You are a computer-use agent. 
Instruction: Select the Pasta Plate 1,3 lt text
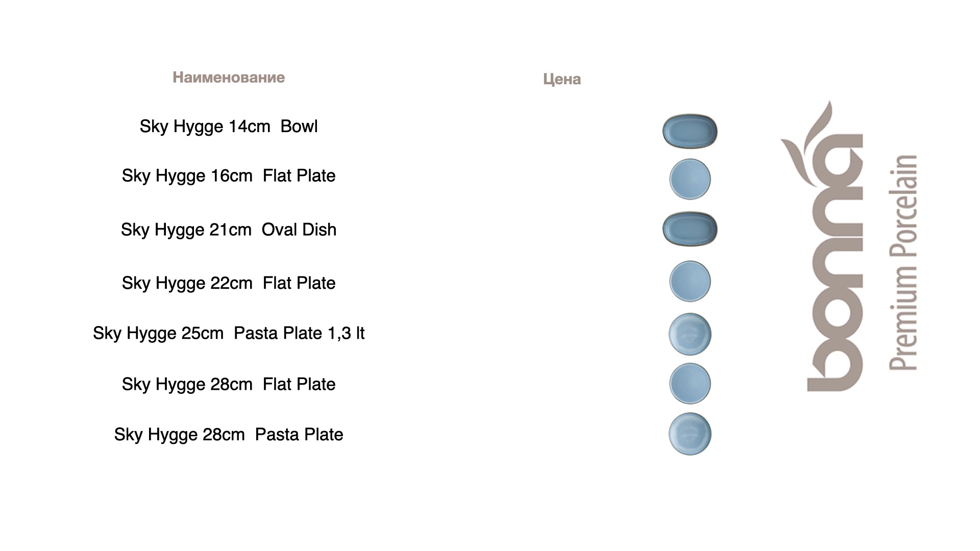tap(299, 333)
